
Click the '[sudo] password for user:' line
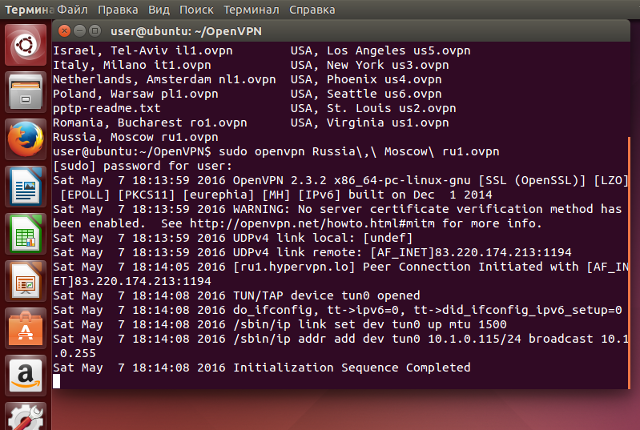click(143, 166)
